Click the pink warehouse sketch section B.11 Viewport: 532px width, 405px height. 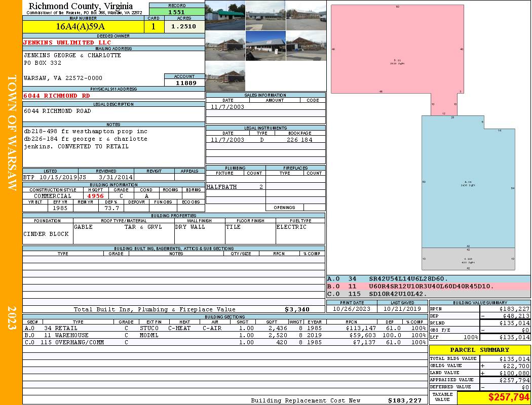point(397,49)
